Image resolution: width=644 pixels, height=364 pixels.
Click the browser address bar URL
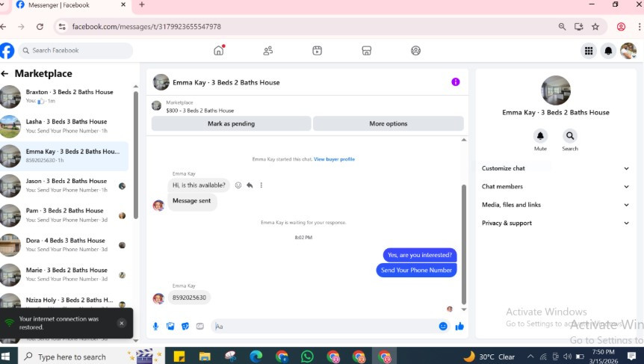pos(146,27)
